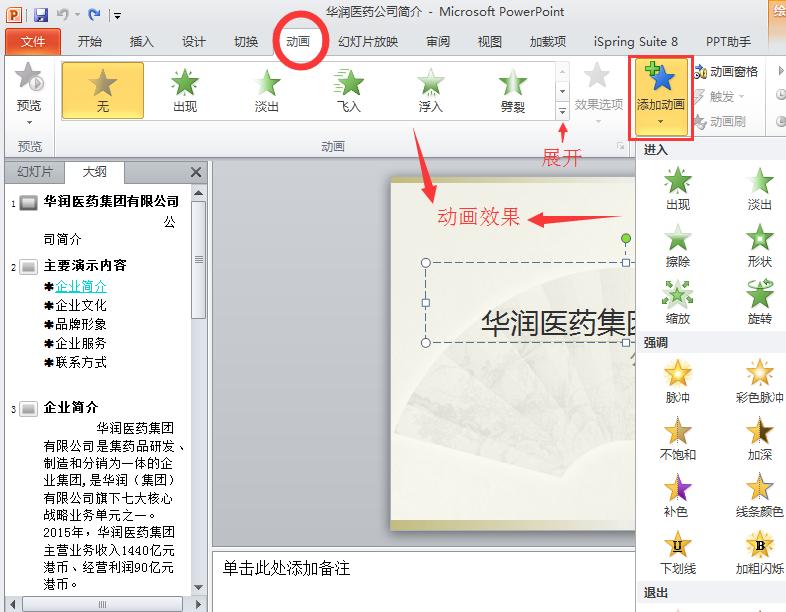Switch to the 设计 ribbon tab

pyautogui.click(x=193, y=42)
